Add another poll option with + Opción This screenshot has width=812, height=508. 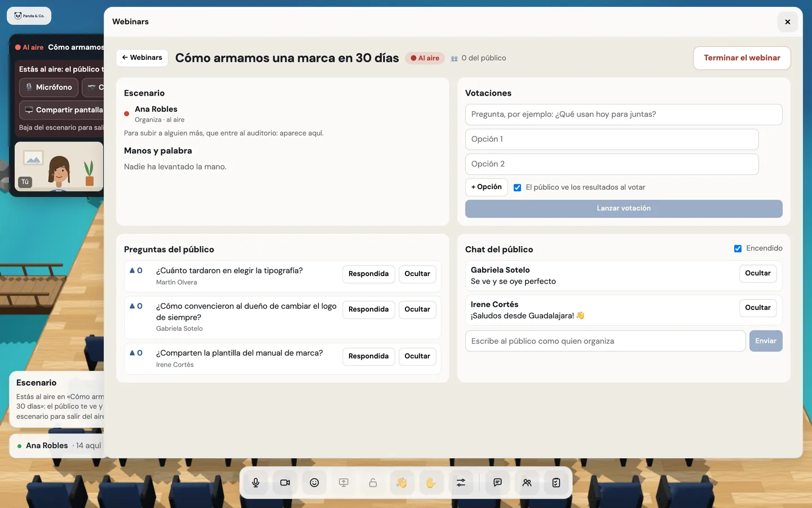tap(486, 187)
